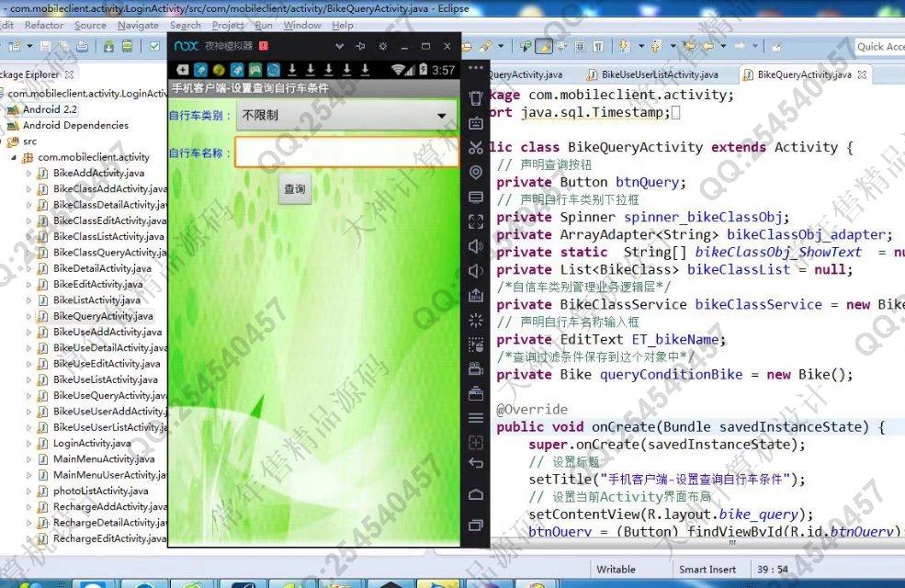
Task: Open the Nox toolbox case icon
Action: 476,394
